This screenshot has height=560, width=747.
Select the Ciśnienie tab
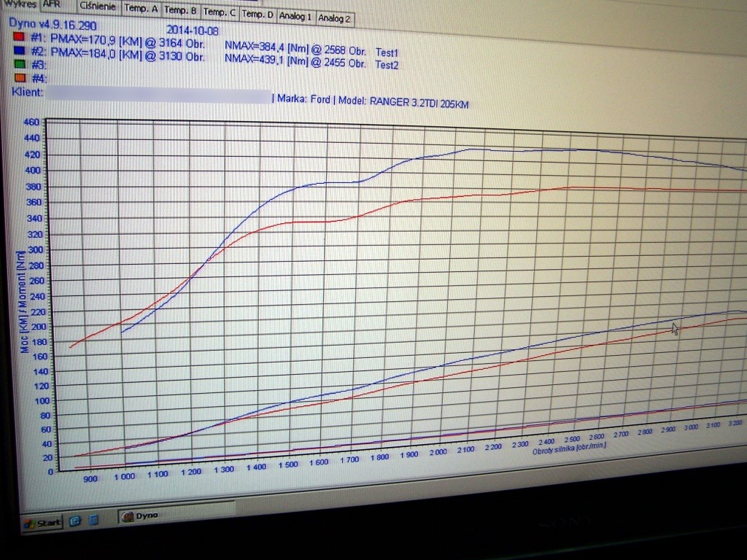(x=99, y=7)
